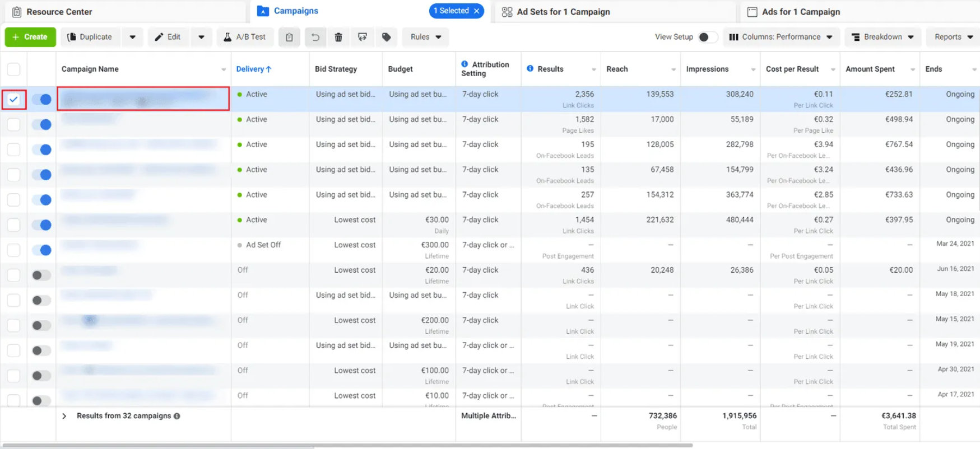Click the green Create button
Image resolution: width=980 pixels, height=449 pixels.
coord(30,37)
